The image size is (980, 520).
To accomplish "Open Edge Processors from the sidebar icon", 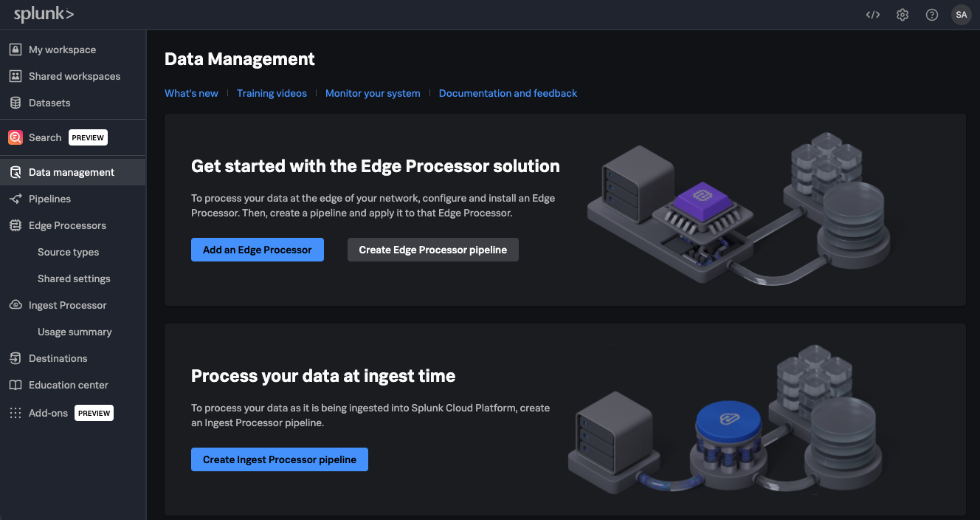I will 15,225.
